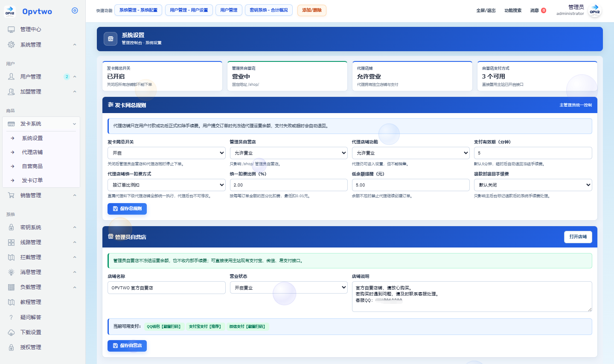
Task: Open the 代理店铺统一扣费方式 dropdown
Action: click(x=166, y=185)
